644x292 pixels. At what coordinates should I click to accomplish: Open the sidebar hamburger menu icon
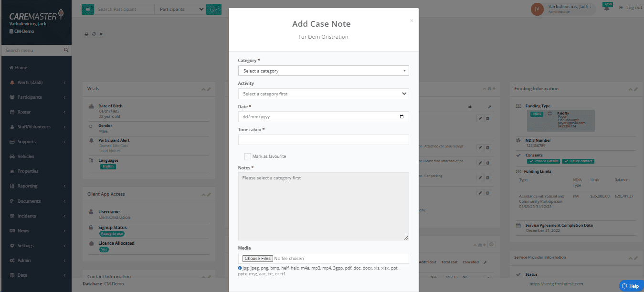88,9
